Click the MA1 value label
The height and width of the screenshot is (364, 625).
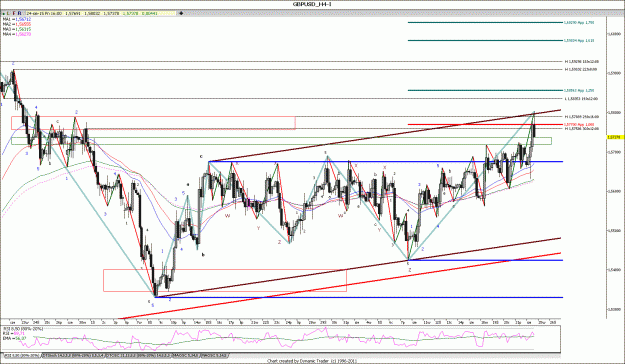pyautogui.click(x=23, y=19)
